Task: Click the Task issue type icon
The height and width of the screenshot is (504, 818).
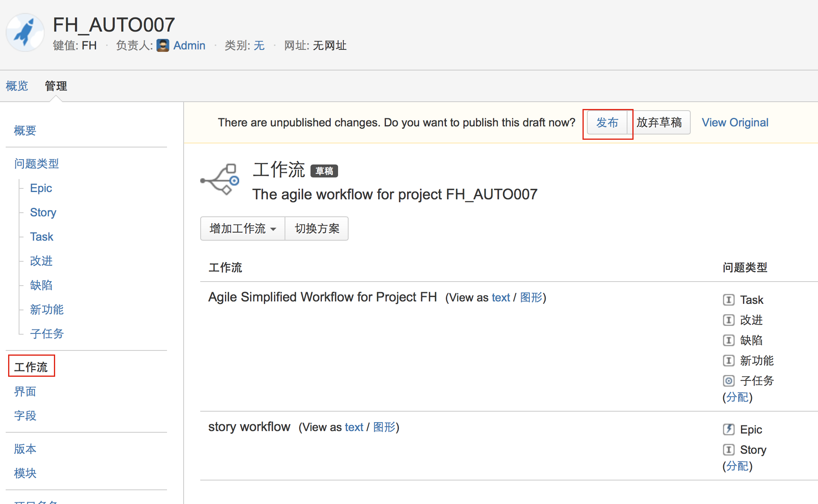Action: [728, 300]
